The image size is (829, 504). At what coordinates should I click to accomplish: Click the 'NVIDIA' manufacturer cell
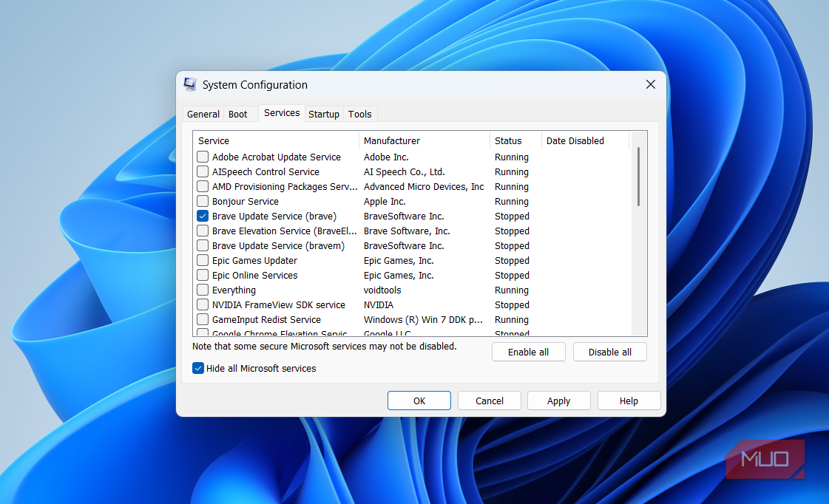pyautogui.click(x=379, y=304)
